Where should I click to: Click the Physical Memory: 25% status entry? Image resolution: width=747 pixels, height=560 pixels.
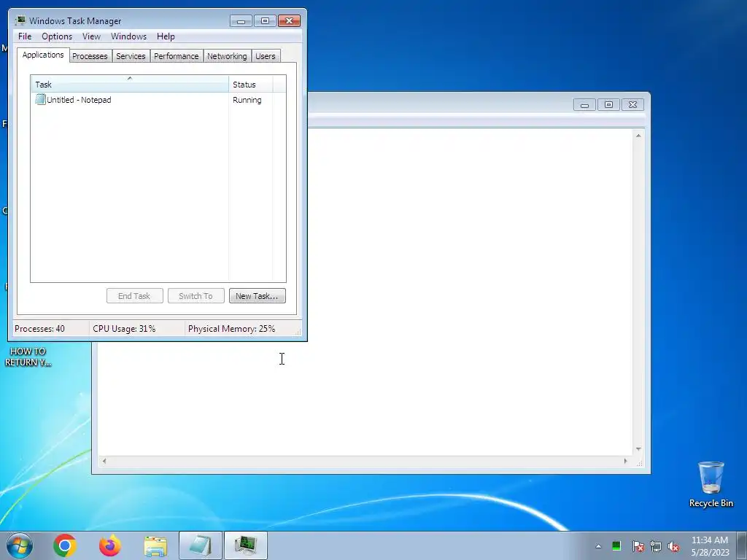click(231, 329)
